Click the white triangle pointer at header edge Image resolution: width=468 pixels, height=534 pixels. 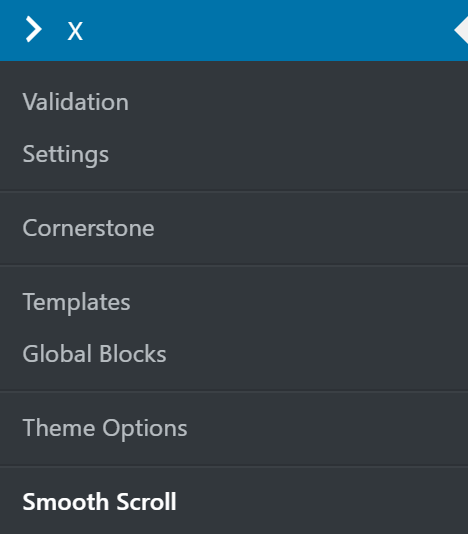tap(461, 31)
